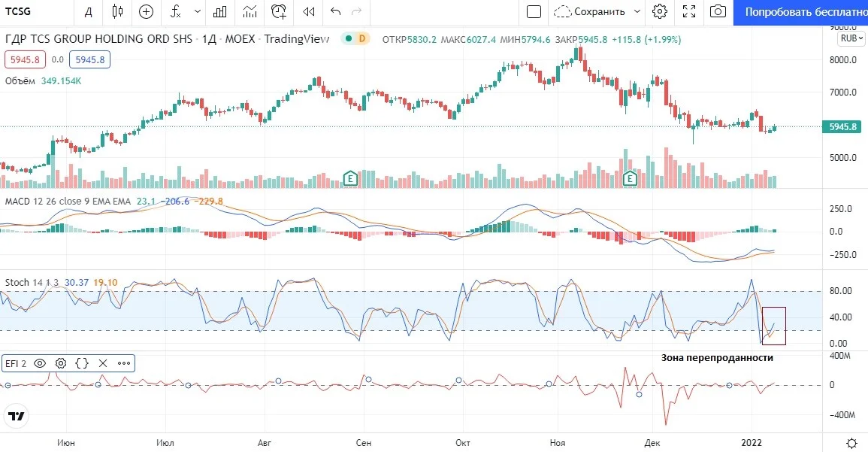
Task: Click MACD histogram value 23.1
Action: coord(146,201)
